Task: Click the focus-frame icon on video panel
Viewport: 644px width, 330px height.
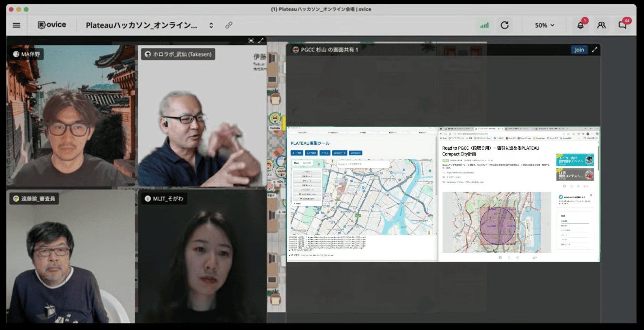Action: (251, 41)
